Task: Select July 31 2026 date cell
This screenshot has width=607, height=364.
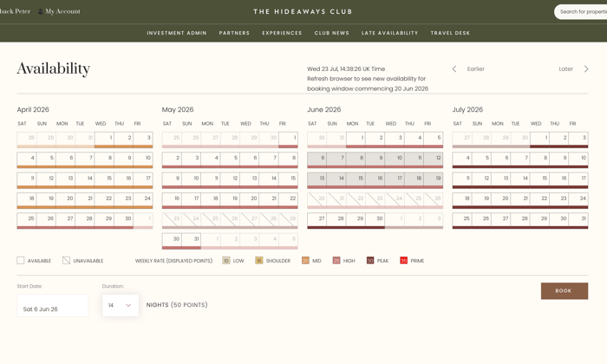Action: (578, 219)
